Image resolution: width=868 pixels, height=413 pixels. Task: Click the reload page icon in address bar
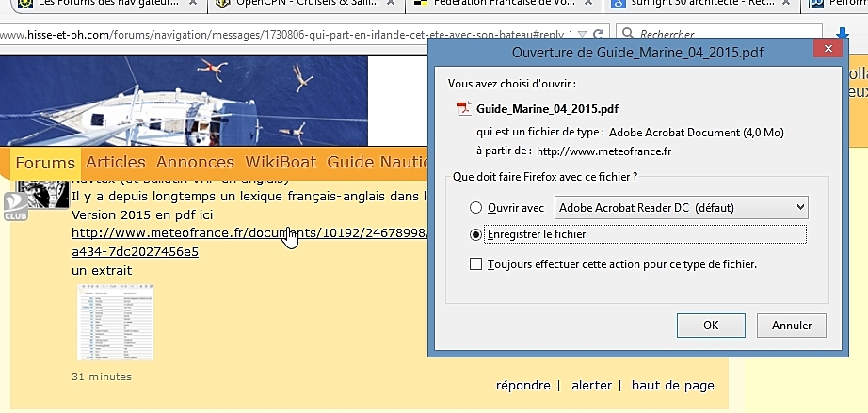599,34
